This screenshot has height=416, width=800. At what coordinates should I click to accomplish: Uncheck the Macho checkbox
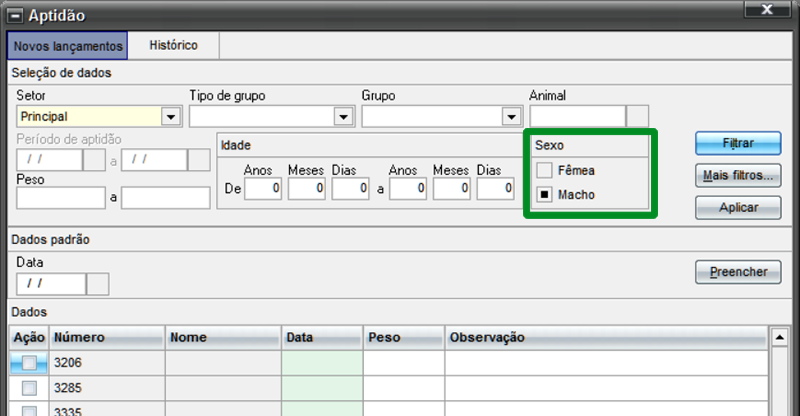pyautogui.click(x=544, y=194)
